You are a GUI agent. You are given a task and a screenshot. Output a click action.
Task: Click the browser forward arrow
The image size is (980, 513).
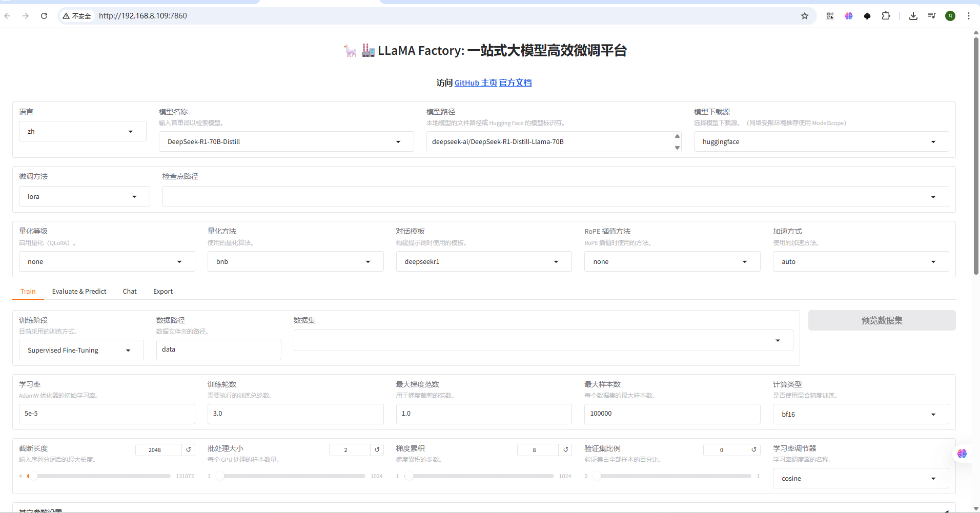[x=26, y=16]
